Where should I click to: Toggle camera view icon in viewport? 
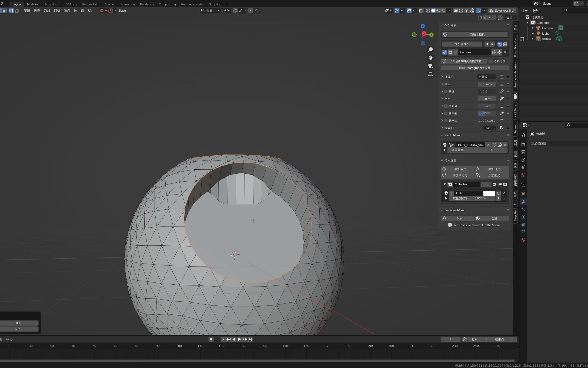click(430, 66)
